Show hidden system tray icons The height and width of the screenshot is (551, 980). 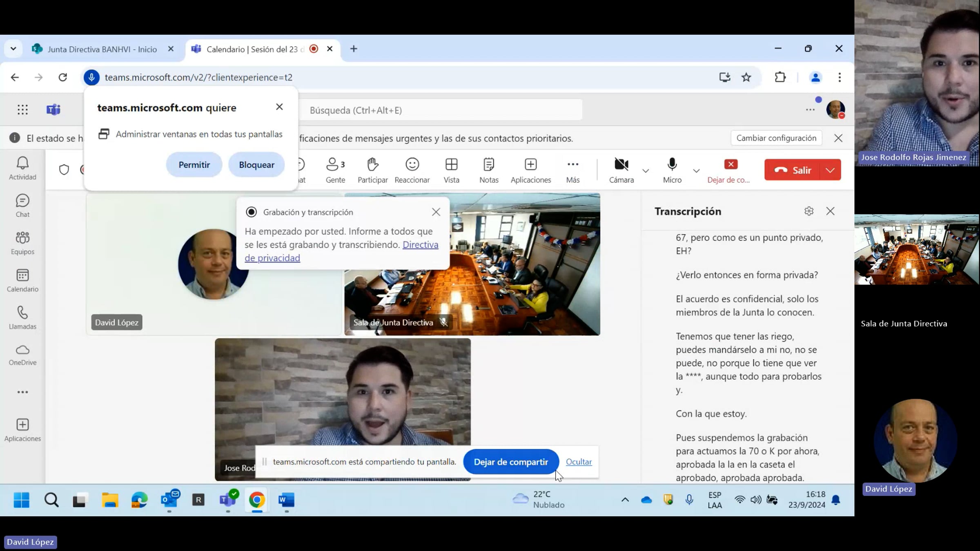click(x=625, y=500)
